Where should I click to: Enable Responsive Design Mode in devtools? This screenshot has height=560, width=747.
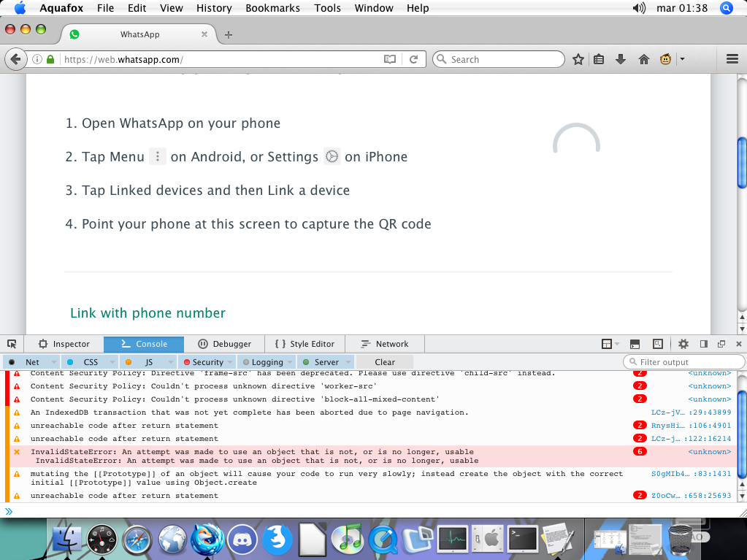point(658,344)
